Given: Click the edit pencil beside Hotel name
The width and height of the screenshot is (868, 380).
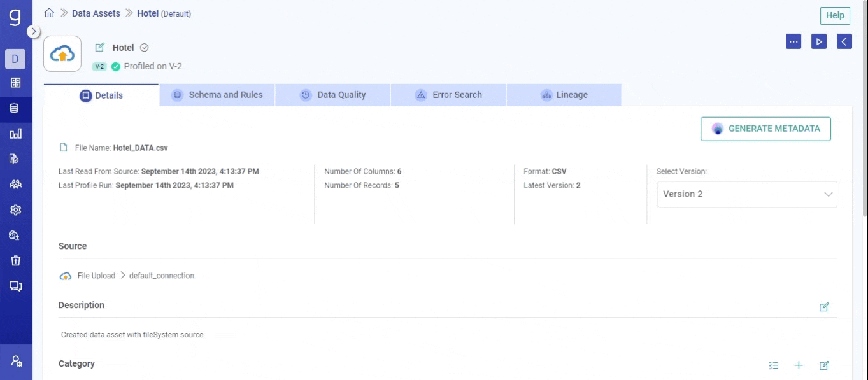Looking at the screenshot, I should click(x=99, y=48).
